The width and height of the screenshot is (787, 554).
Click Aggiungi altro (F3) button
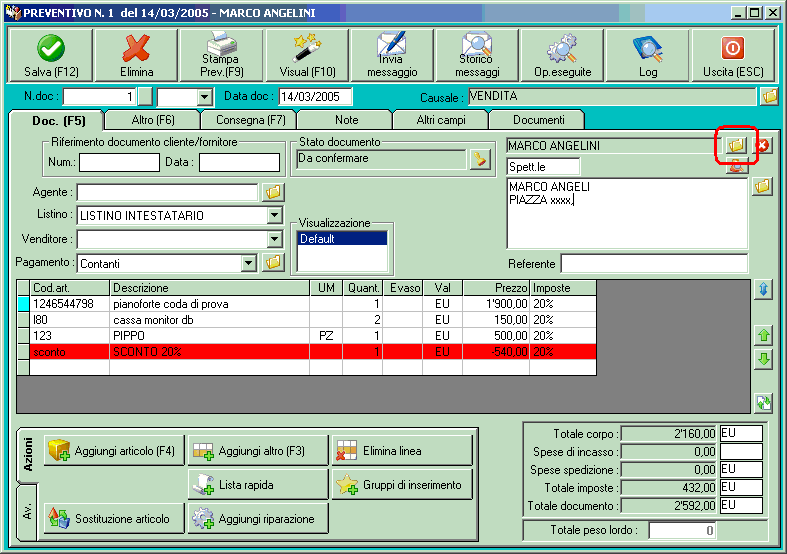click(258, 451)
